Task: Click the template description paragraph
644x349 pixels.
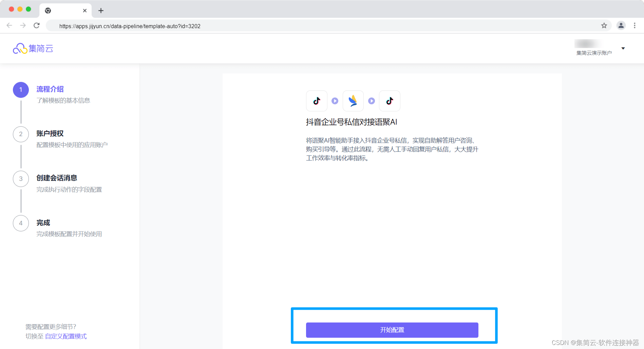Action: (x=392, y=149)
